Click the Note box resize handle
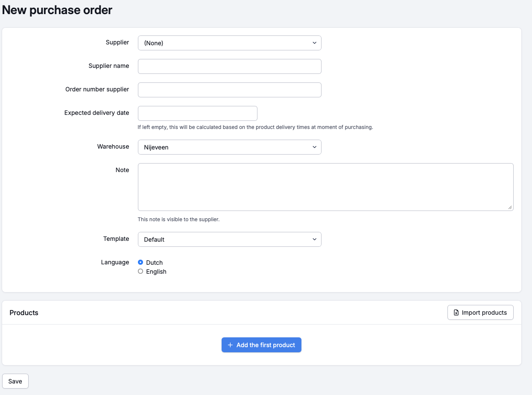 [x=510, y=207]
